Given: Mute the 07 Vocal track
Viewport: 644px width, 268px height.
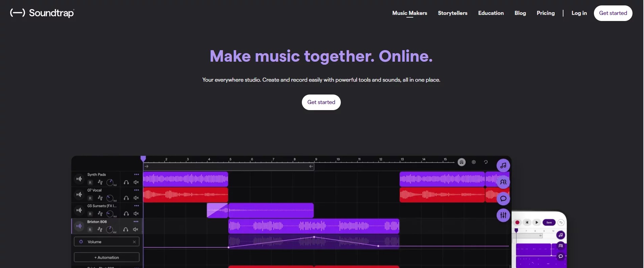Looking at the screenshot, I should pos(136,198).
